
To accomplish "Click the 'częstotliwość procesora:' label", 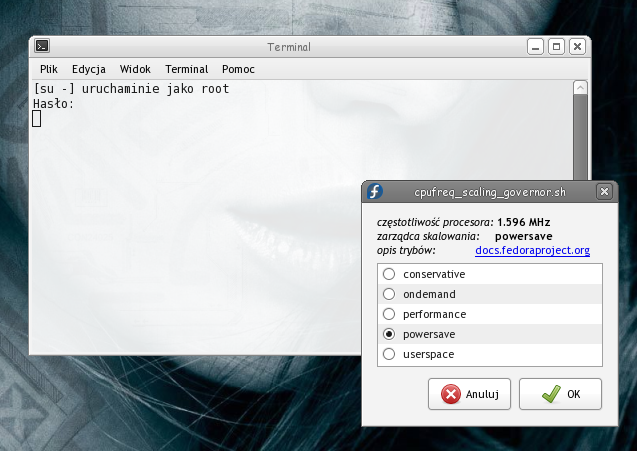I will pos(435,223).
